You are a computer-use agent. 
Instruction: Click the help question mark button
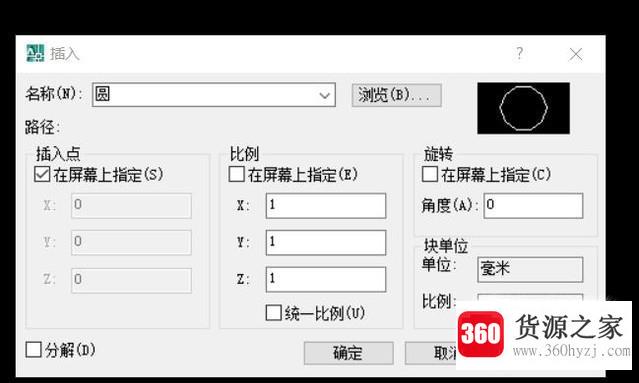pyautogui.click(x=519, y=53)
